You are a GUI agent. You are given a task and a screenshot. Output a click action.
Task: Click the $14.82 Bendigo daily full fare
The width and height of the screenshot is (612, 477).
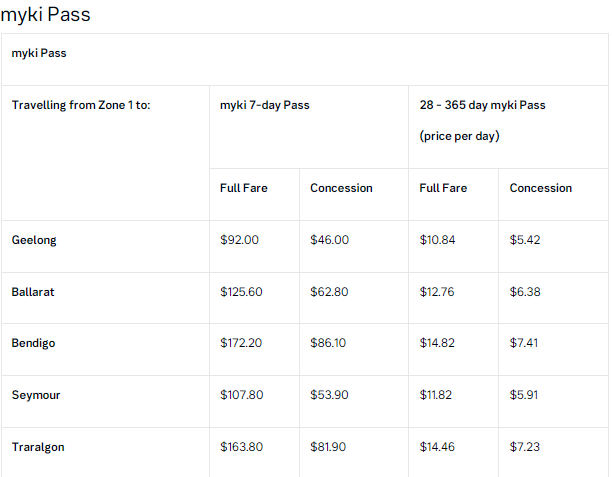(439, 343)
